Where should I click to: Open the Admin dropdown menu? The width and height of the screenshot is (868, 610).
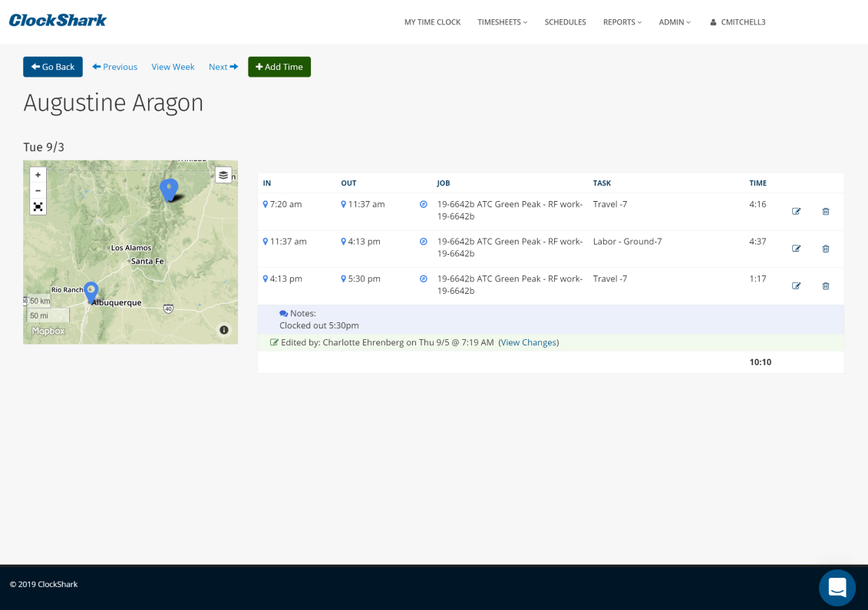pyautogui.click(x=675, y=22)
